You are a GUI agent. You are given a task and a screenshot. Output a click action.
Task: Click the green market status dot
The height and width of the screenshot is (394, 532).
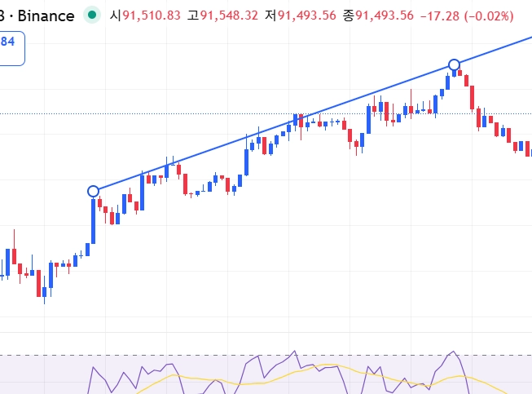click(x=92, y=15)
